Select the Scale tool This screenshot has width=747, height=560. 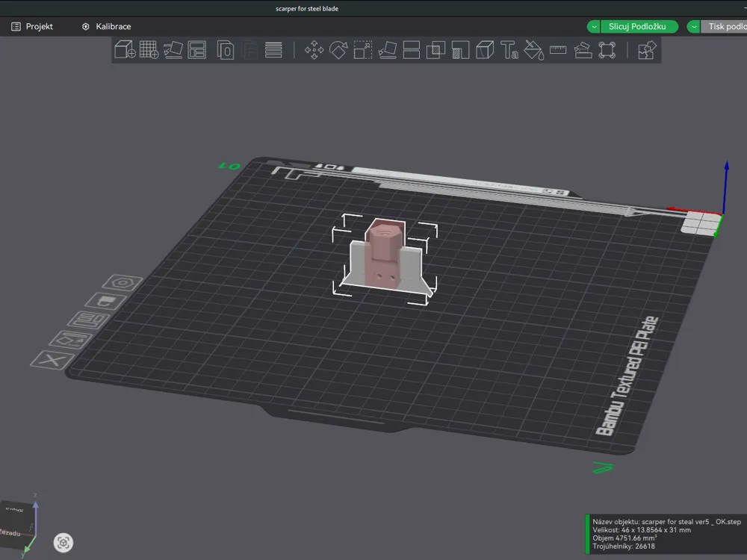point(362,50)
